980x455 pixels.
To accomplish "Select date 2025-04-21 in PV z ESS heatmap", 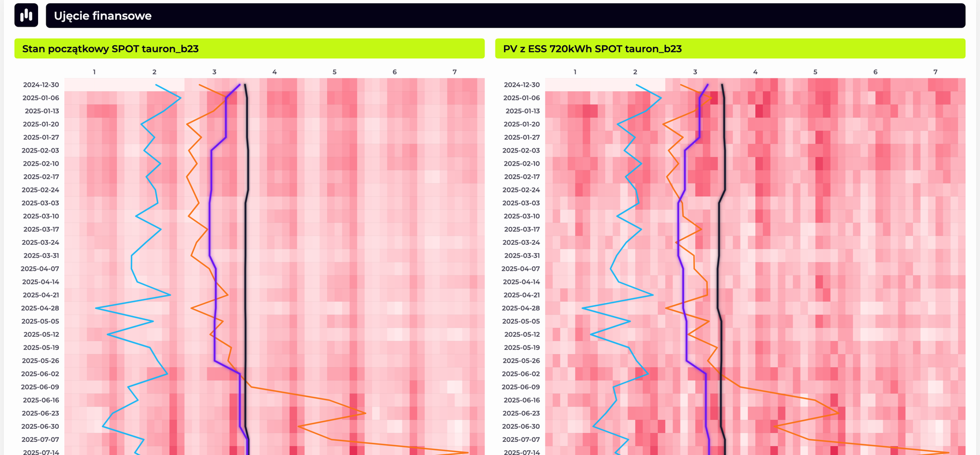I will click(522, 295).
